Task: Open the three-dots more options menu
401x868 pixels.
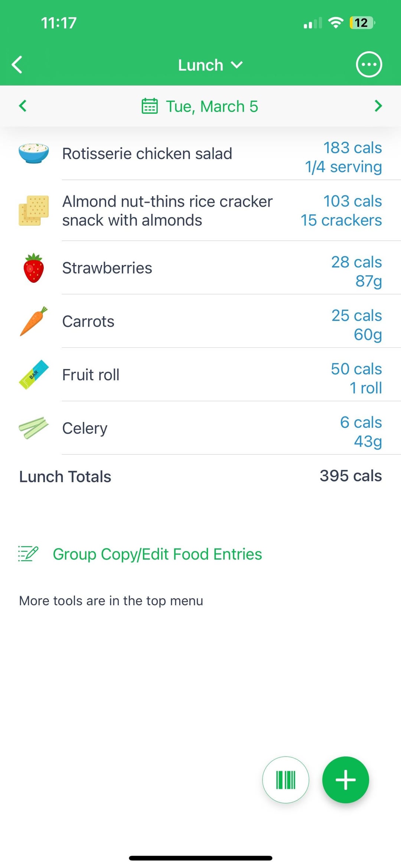Action: coord(369,65)
